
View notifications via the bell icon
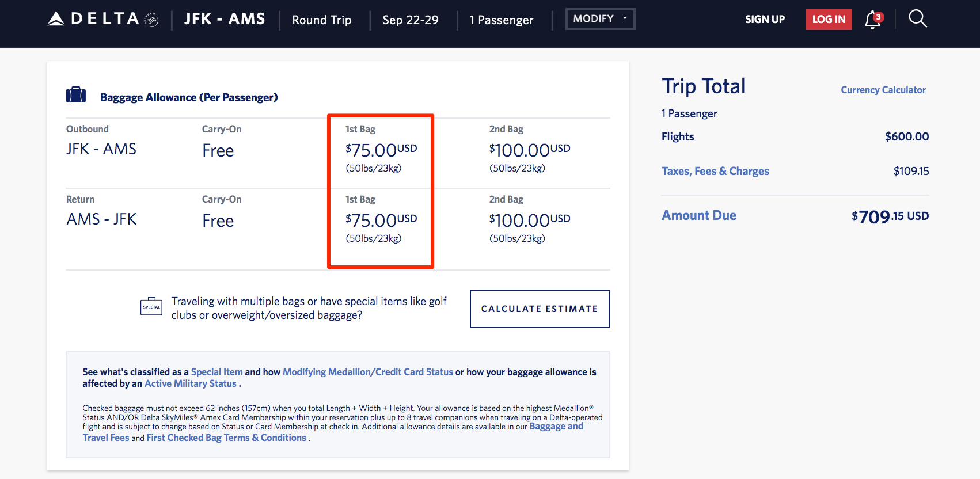click(x=872, y=21)
